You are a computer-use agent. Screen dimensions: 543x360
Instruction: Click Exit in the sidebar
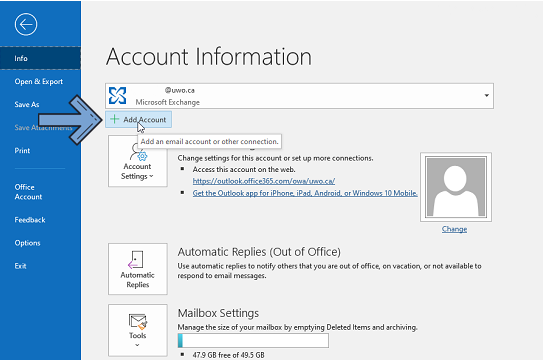tap(20, 266)
